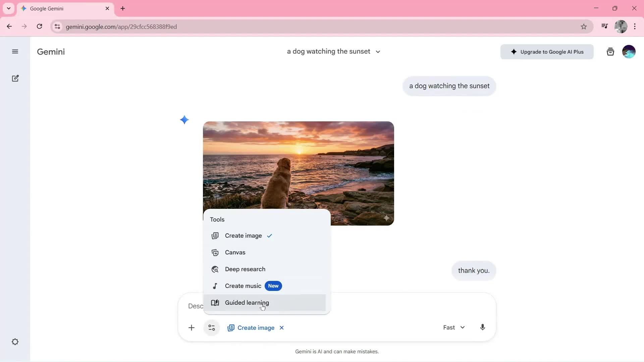This screenshot has height=362, width=644.
Task: Open the main menu sidebar
Action: [15, 51]
